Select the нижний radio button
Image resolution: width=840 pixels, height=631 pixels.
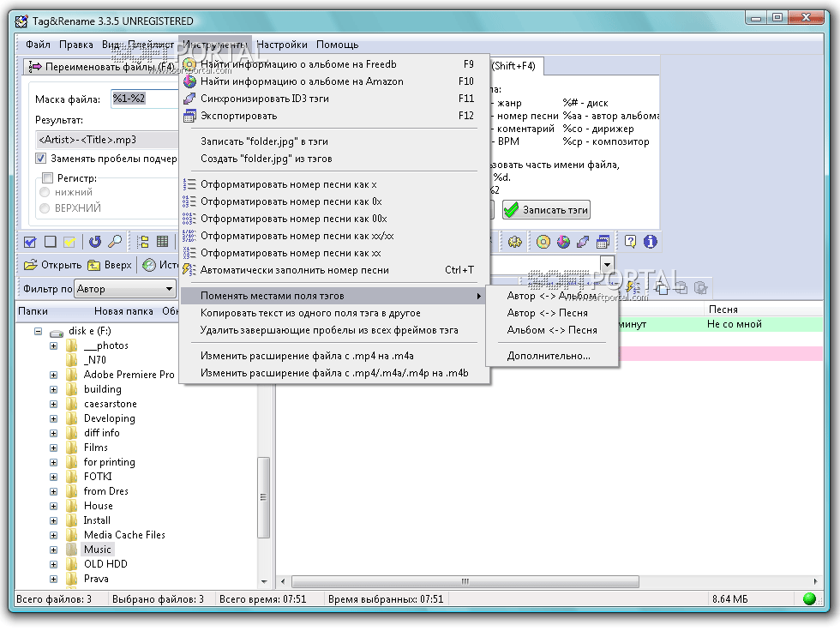(x=45, y=192)
